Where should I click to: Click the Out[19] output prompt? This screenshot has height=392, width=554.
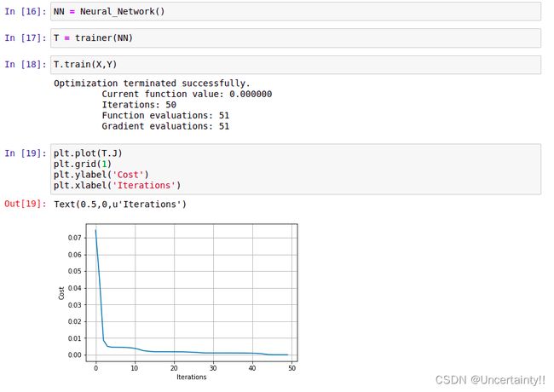pyautogui.click(x=26, y=204)
